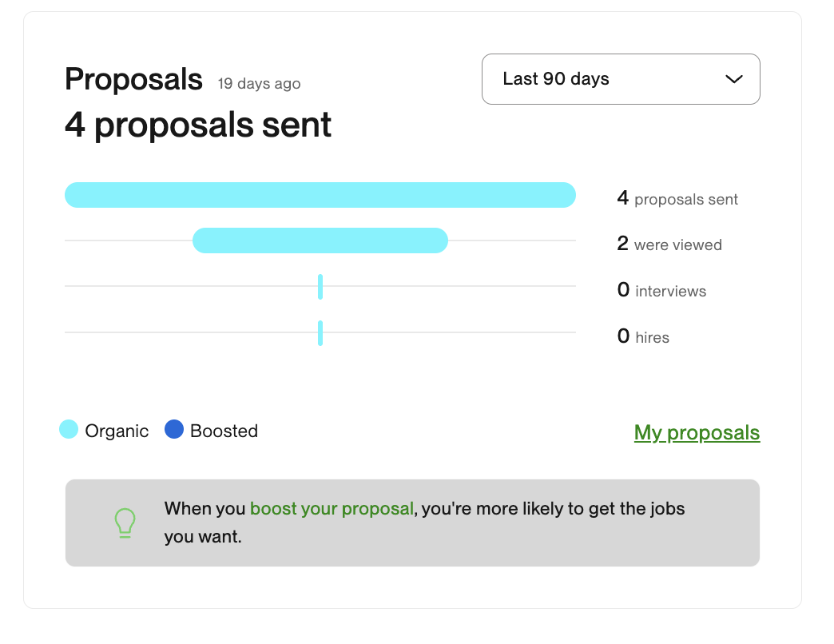Click the dropdown chevron arrow

tap(732, 79)
